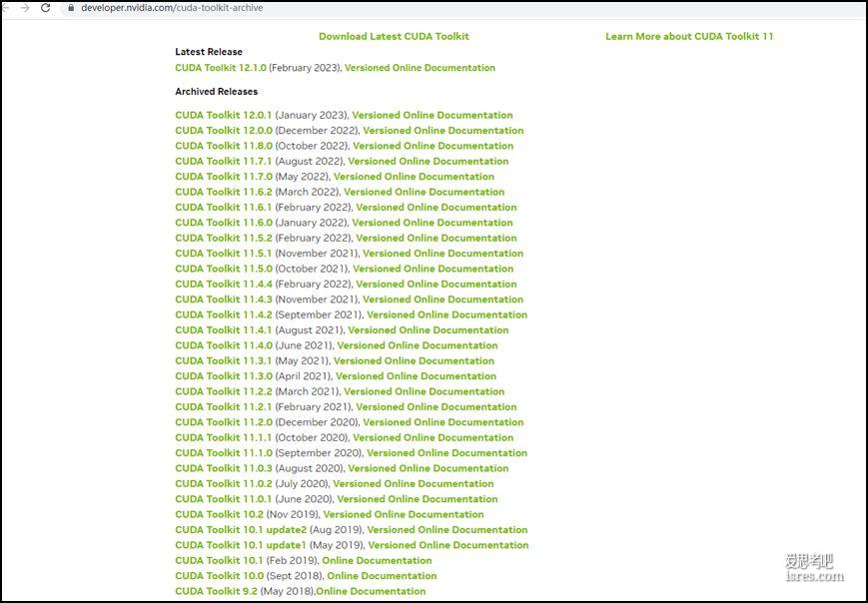868x603 pixels.
Task: Open CUDA Toolkit 10.1 Feb 2019 link
Action: pos(219,560)
